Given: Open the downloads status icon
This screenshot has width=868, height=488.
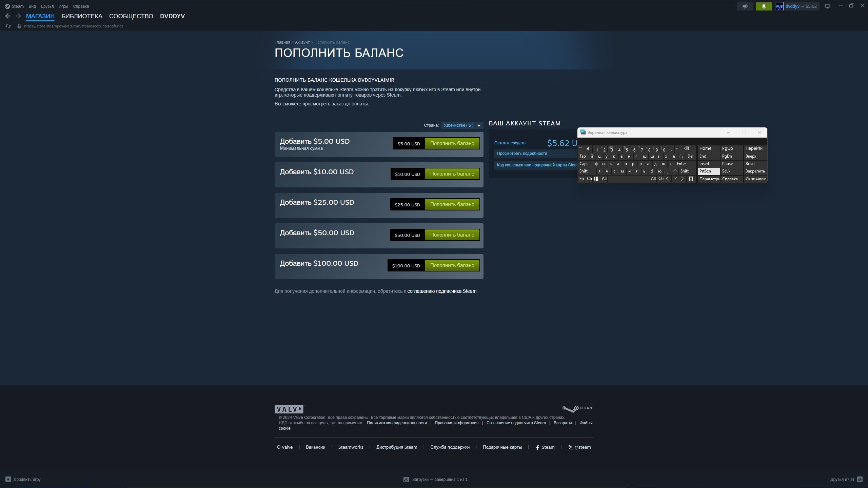Looking at the screenshot, I should (x=406, y=479).
